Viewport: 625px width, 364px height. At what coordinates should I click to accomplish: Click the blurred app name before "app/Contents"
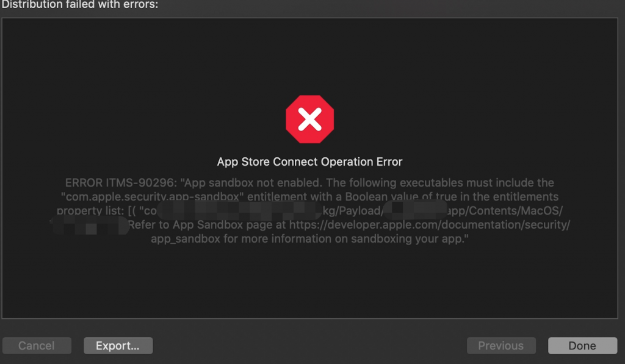[x=417, y=211]
